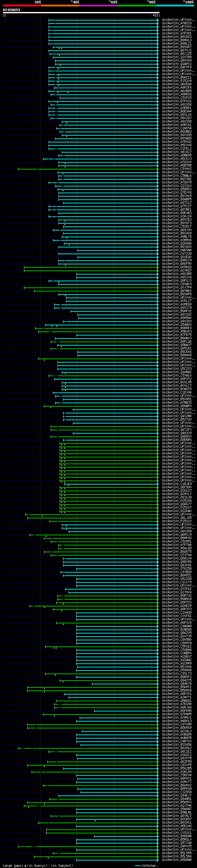Viewport: 197px width, 868px height.
Task: Select the UniRef100_B9SWQ9 label
Action: 177,139
